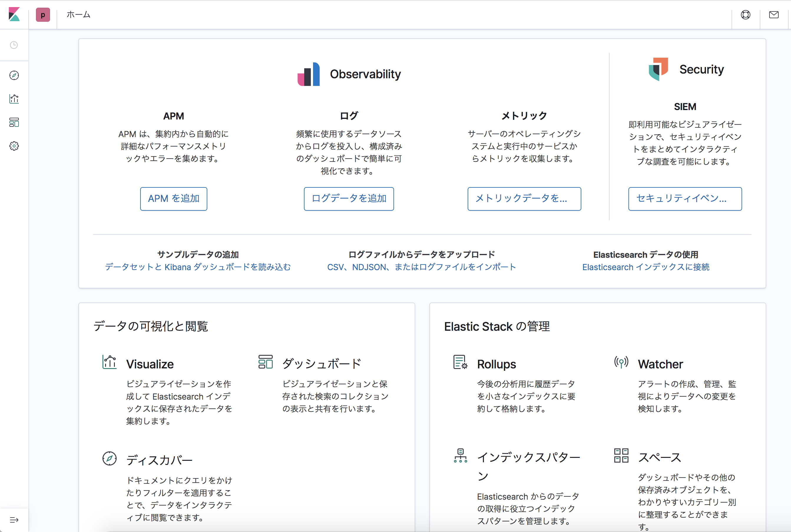Click the 'ログデータを追加' button
791x532 pixels.
tap(349, 199)
